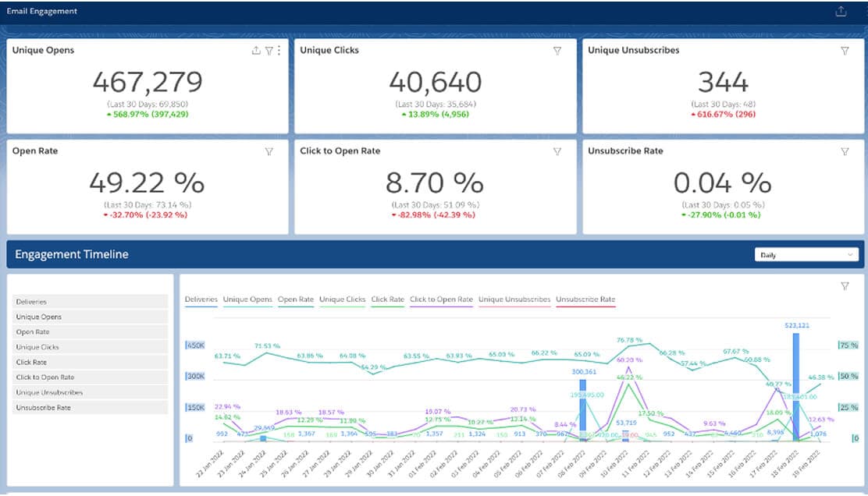Click the Email Engagement dashboard title
The height and width of the screenshot is (496, 868).
(x=42, y=11)
